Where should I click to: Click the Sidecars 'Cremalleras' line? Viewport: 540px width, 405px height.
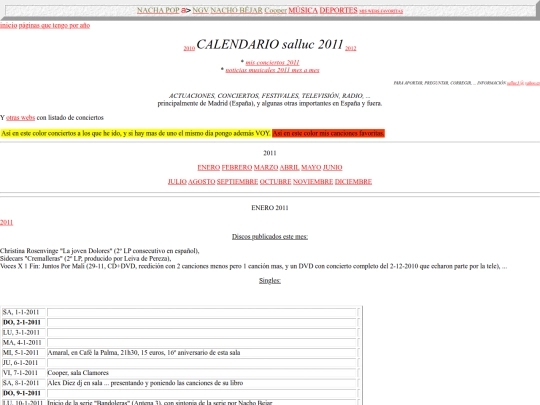[x=85, y=258]
